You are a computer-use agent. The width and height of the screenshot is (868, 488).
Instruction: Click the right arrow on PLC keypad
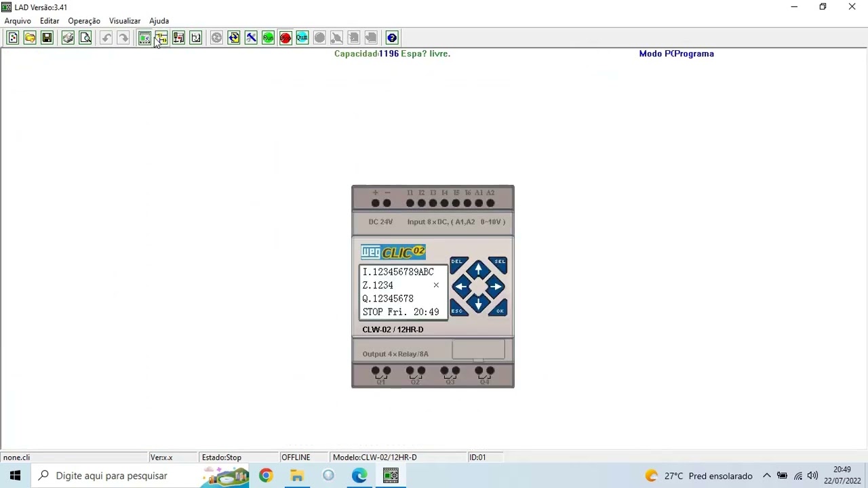[496, 287]
